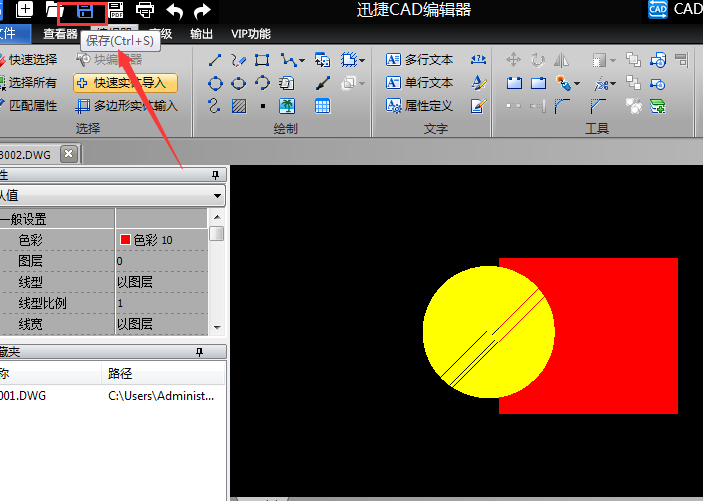Click 快速实体导入 button

coord(126,83)
